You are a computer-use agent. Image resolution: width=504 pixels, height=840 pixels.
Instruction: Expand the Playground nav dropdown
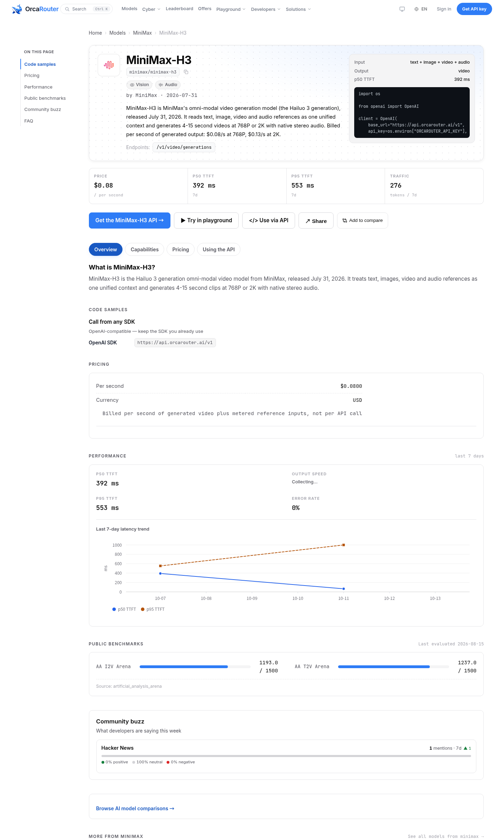(x=231, y=9)
